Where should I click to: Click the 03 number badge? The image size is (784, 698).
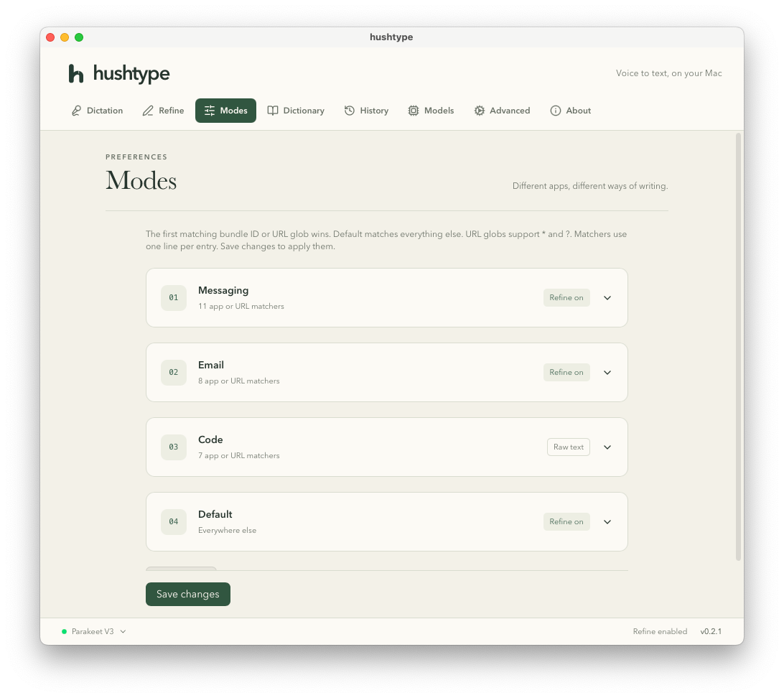pos(174,447)
